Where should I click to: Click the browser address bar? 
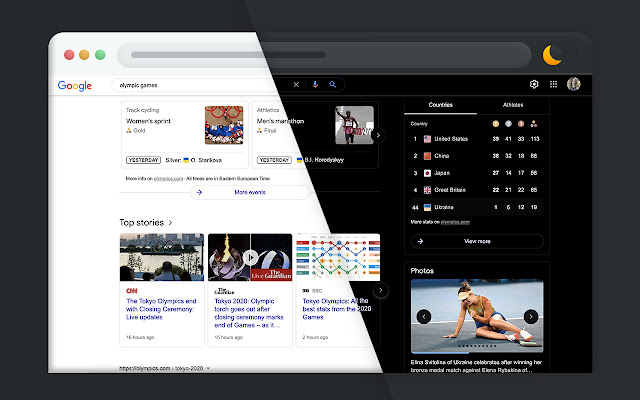[x=324, y=55]
